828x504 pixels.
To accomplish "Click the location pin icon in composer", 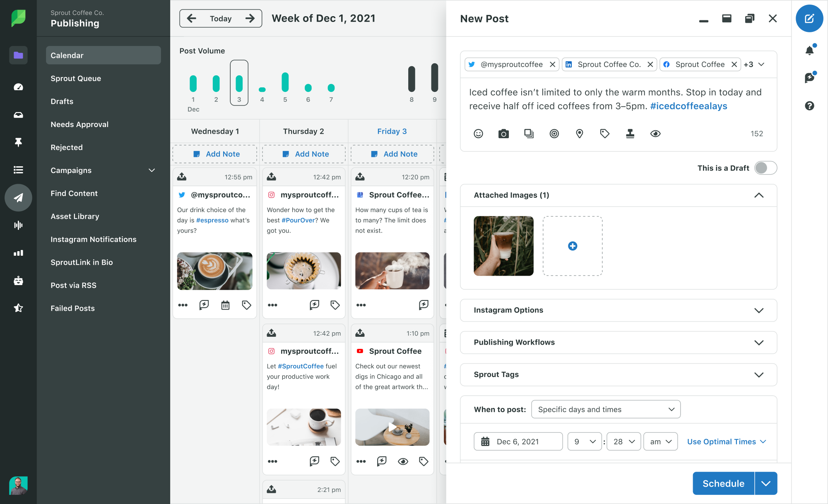I will (580, 133).
